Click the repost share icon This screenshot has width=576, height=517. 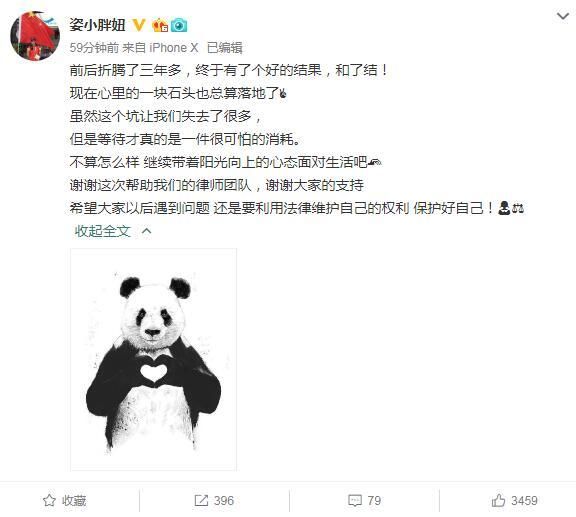[201, 500]
